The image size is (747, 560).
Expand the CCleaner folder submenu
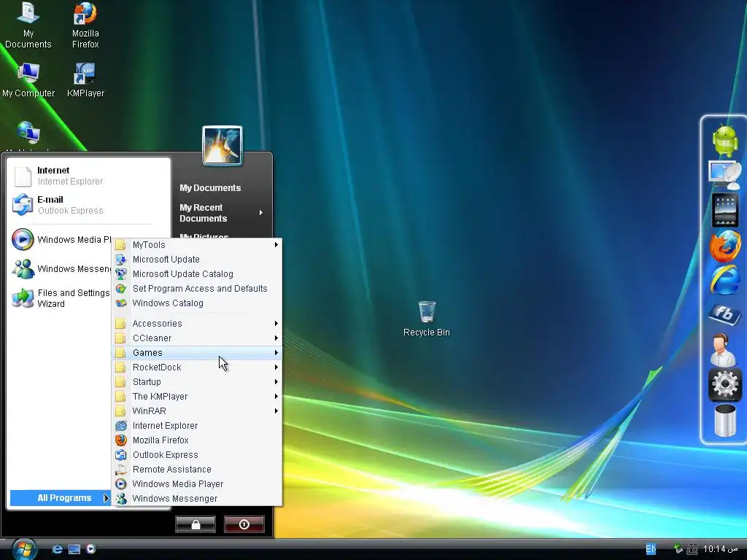coord(197,338)
